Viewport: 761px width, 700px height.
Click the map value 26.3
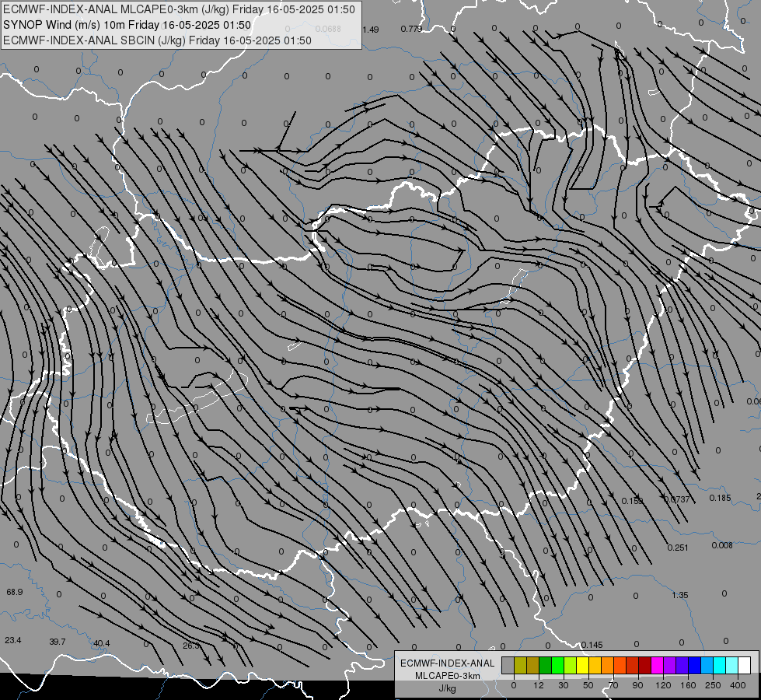[191, 646]
